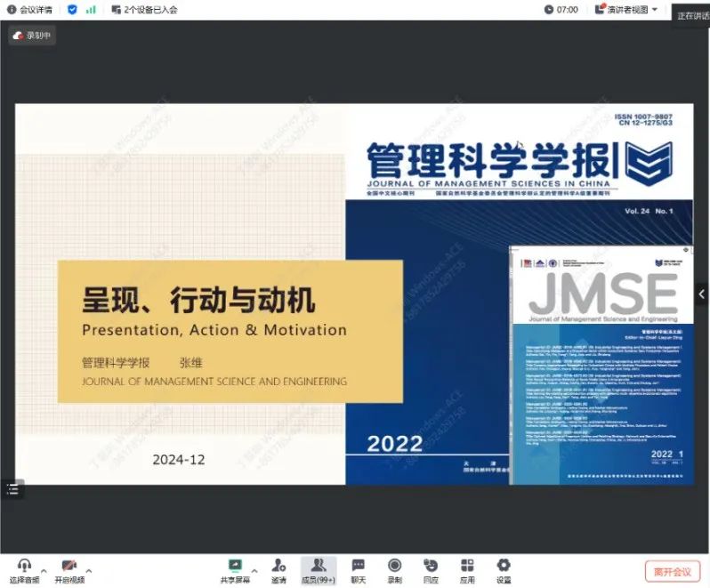This screenshot has height=588, width=710.
Task: Open the 成员(99+) participants panel
Action: click(x=318, y=566)
